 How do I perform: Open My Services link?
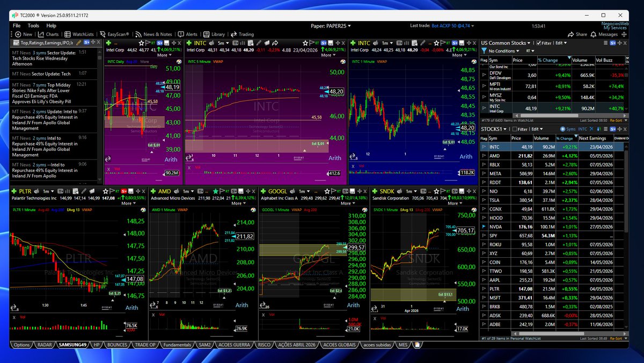point(615,28)
